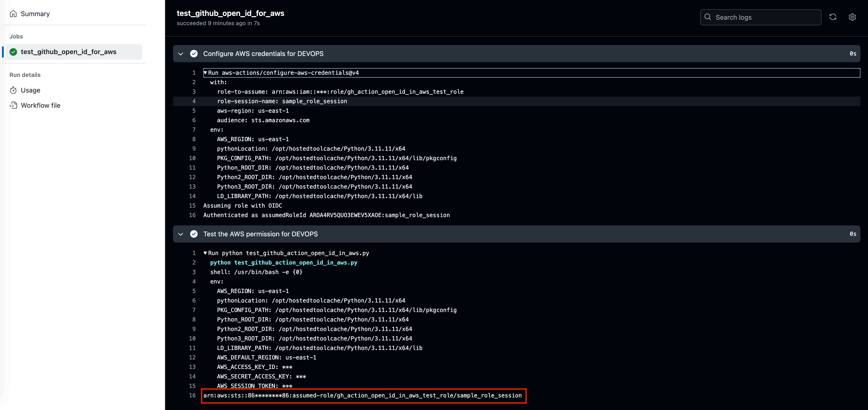This screenshot has width=868, height=410.
Task: Click log line 'AWS_ACCESS_KEY_ID: ***'
Action: coord(255,367)
